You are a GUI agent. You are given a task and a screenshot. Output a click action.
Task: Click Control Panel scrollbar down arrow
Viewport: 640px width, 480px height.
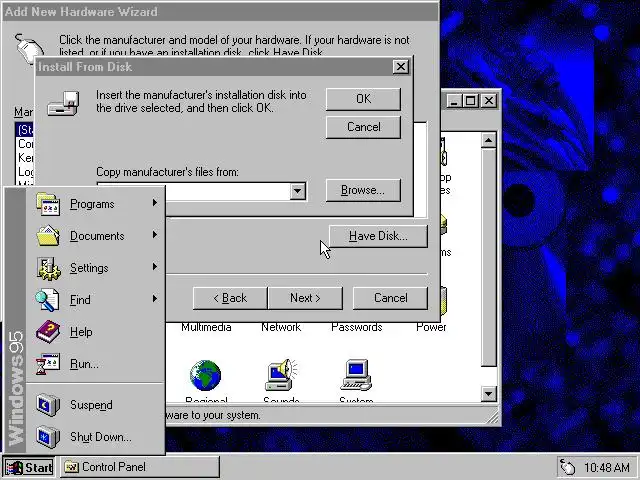point(489,393)
